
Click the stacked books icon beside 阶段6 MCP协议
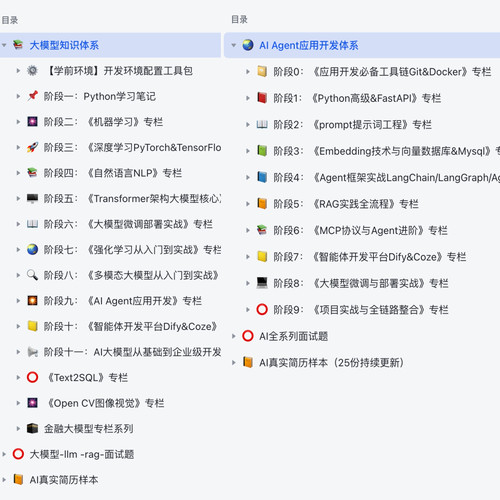click(262, 230)
